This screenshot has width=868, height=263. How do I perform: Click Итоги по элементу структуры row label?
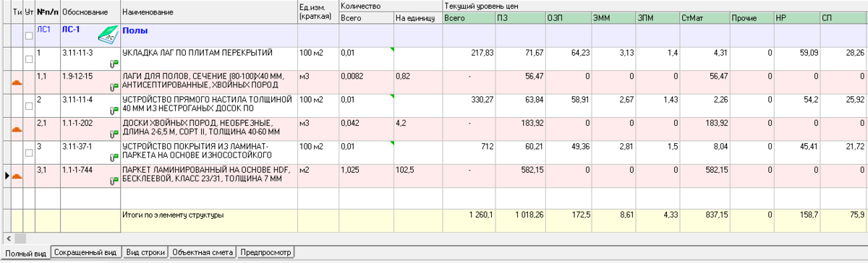click(x=173, y=215)
